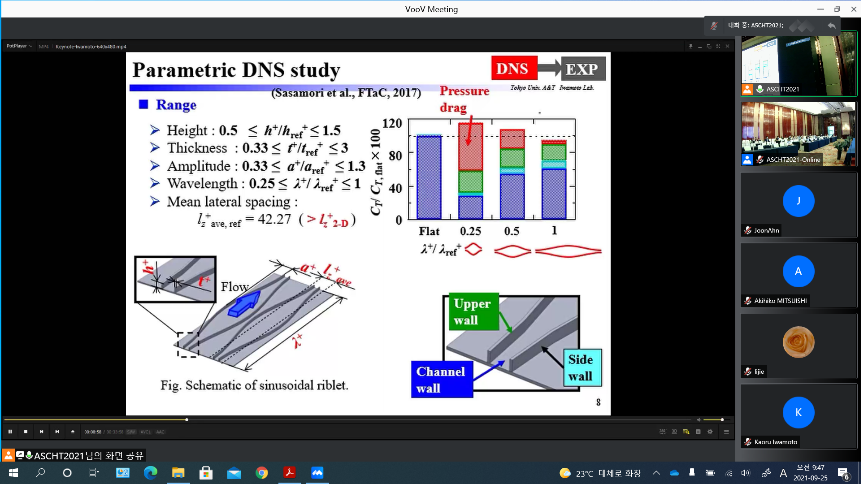
Task: Open the PotPlayer playlist hamburger icon
Action: tap(726, 432)
